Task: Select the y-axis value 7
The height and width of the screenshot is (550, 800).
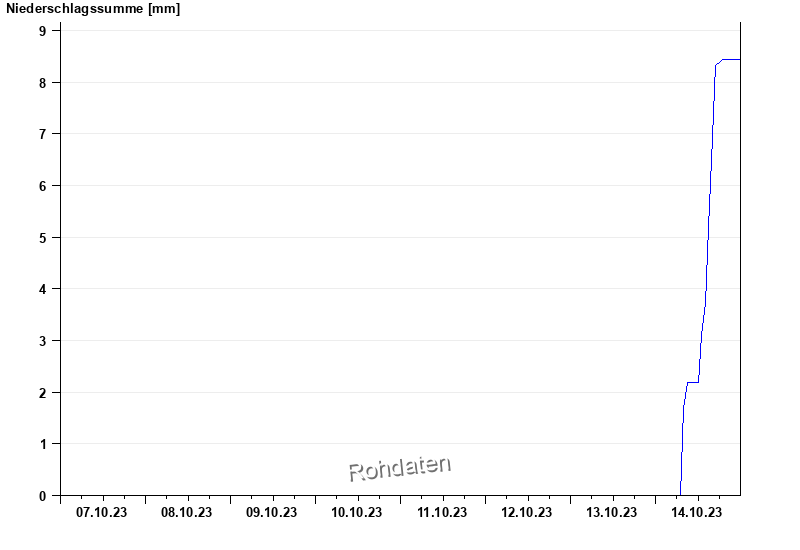Action: 43,134
